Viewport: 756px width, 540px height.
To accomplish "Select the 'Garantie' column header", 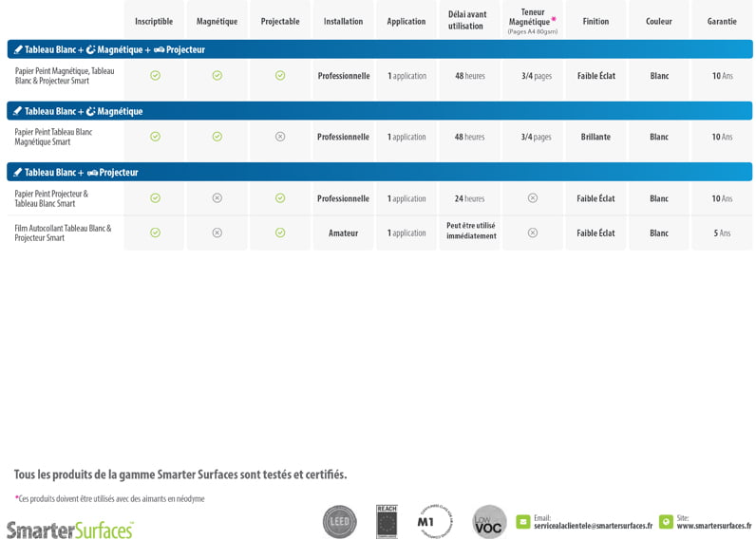I will pyautogui.click(x=722, y=21).
